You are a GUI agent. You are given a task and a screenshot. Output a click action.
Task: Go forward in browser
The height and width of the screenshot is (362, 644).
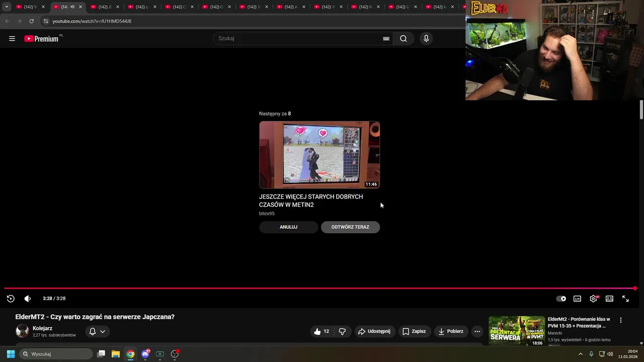pyautogui.click(x=20, y=21)
